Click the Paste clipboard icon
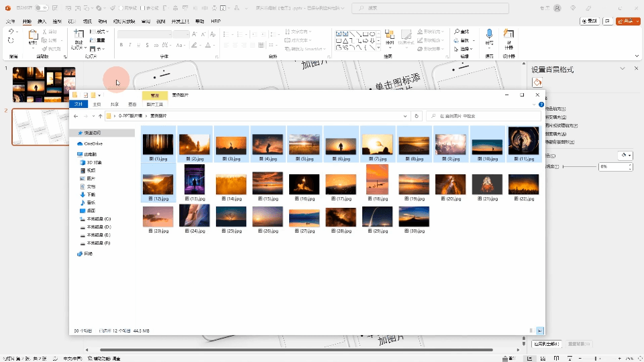This screenshot has height=362, width=644. (33, 36)
